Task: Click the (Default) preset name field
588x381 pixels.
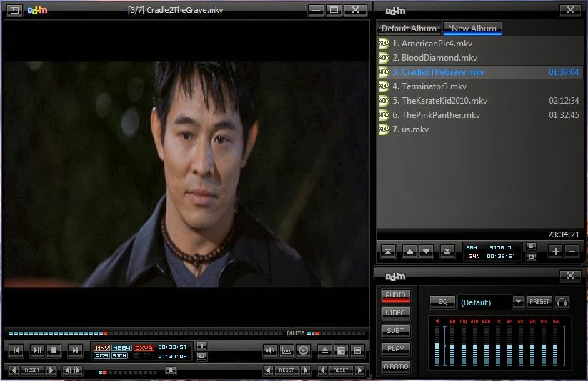Action: 484,302
